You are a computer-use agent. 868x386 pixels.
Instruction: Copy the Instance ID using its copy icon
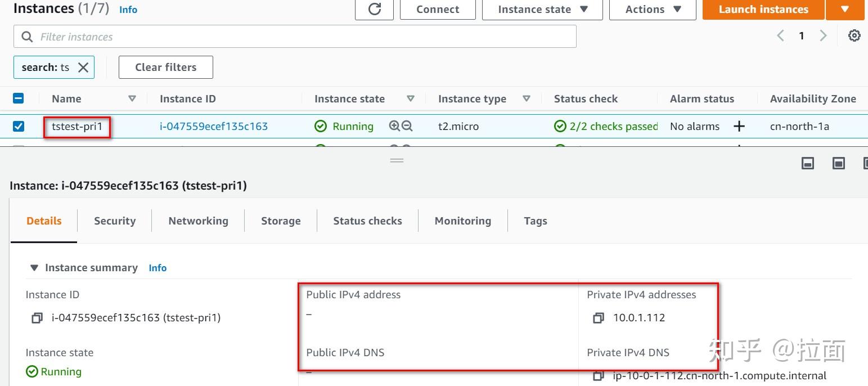click(x=37, y=317)
